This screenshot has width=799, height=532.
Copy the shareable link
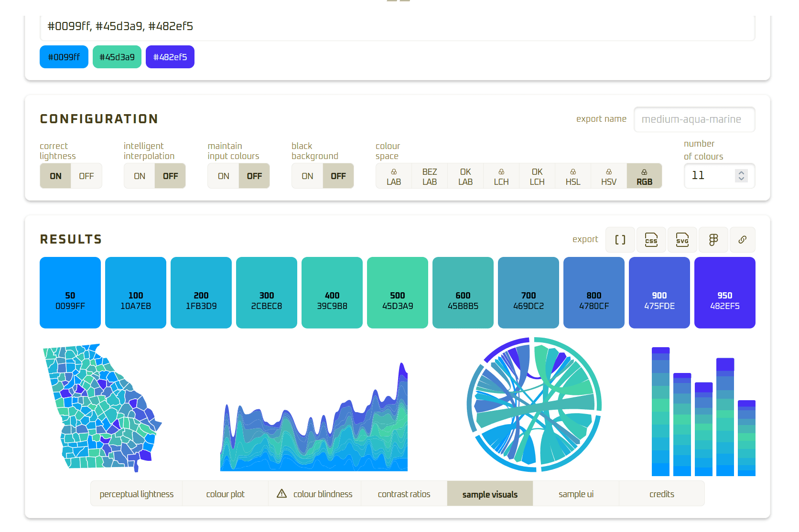tap(743, 239)
